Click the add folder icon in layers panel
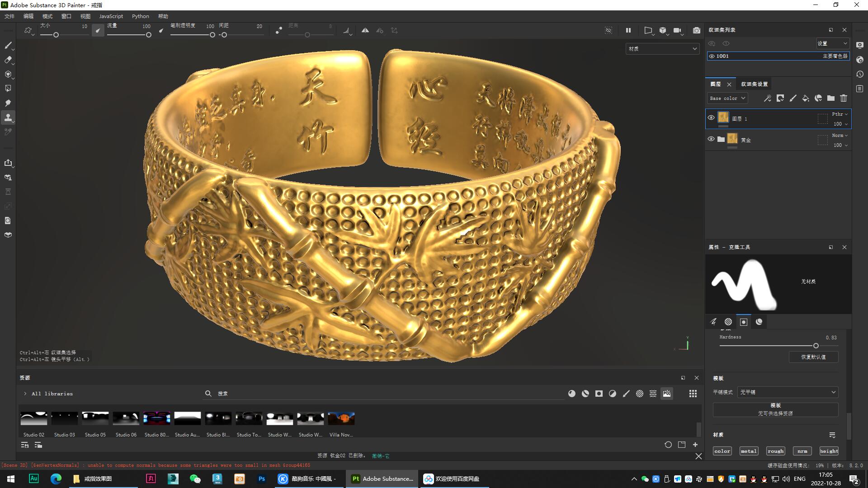The image size is (868, 488). [x=830, y=98]
